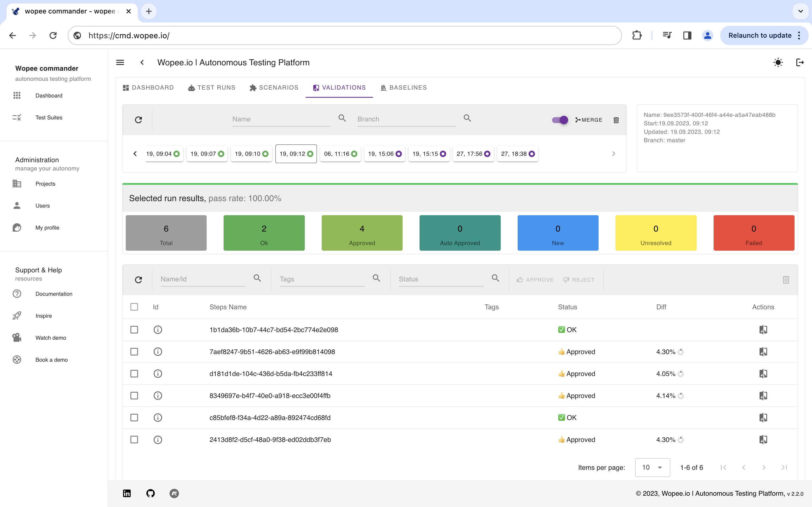Viewport: 812px width, 507px height.
Task: Toggle the light/dark theme sun icon
Action: [x=778, y=62]
